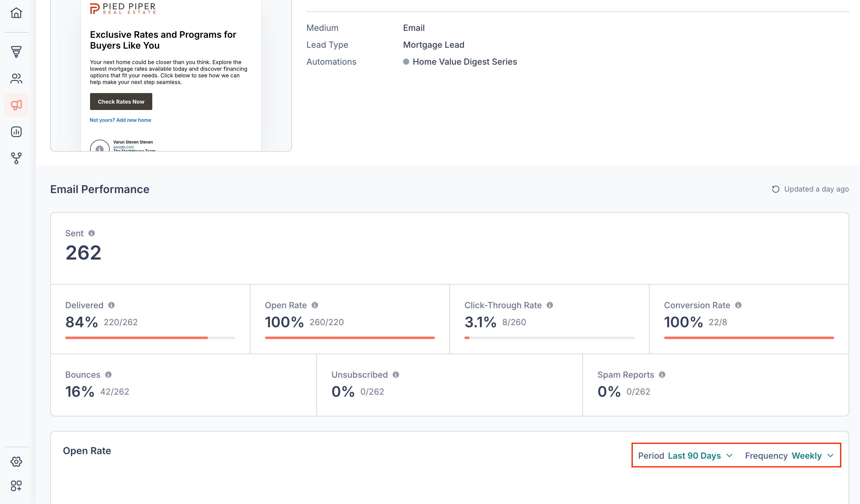Click the 22/8 conversion fraction

pyautogui.click(x=718, y=322)
